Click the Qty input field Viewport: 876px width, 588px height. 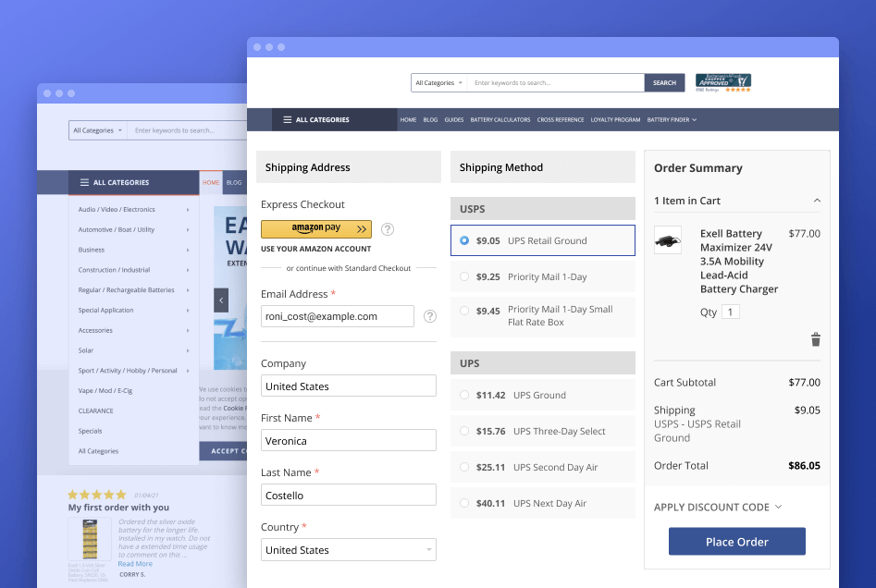click(x=730, y=312)
